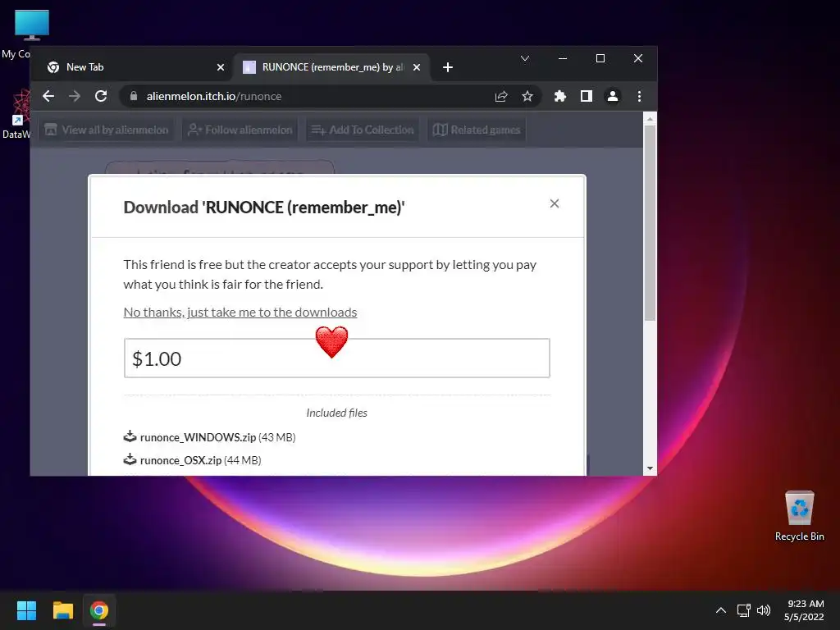Share this page icon in address bar
The width and height of the screenshot is (840, 630).
[x=501, y=97]
